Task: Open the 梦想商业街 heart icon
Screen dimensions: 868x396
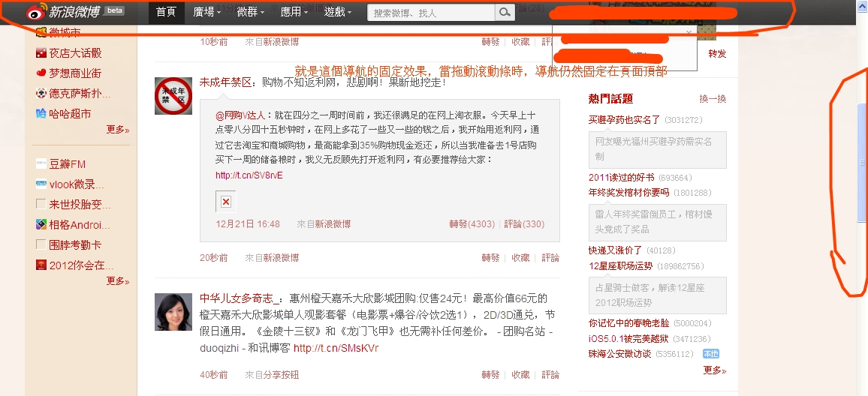Action: 41,73
